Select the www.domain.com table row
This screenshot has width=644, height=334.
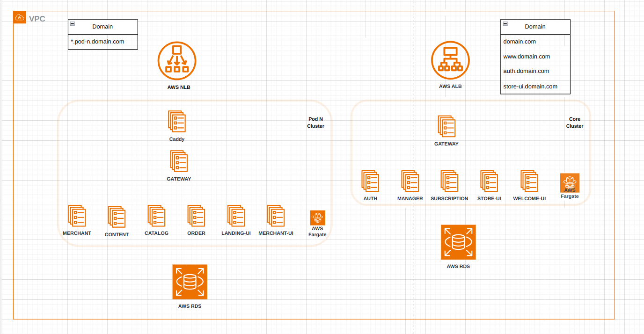coord(535,57)
